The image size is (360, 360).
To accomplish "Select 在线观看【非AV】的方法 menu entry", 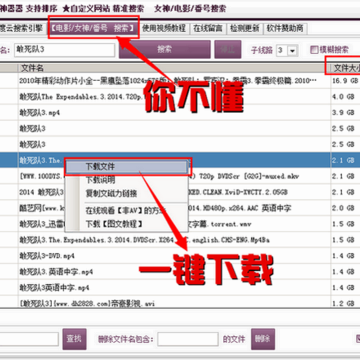I will tap(127, 211).
